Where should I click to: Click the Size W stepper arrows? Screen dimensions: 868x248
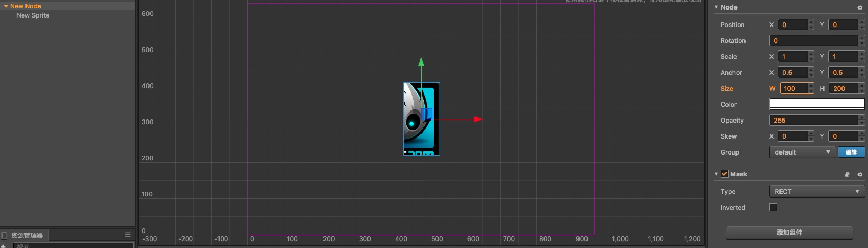click(x=811, y=89)
